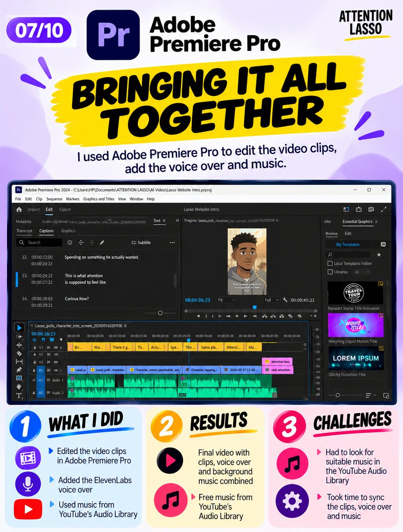
Task: Open the Fit zoom level dropdown
Action: click(226, 300)
